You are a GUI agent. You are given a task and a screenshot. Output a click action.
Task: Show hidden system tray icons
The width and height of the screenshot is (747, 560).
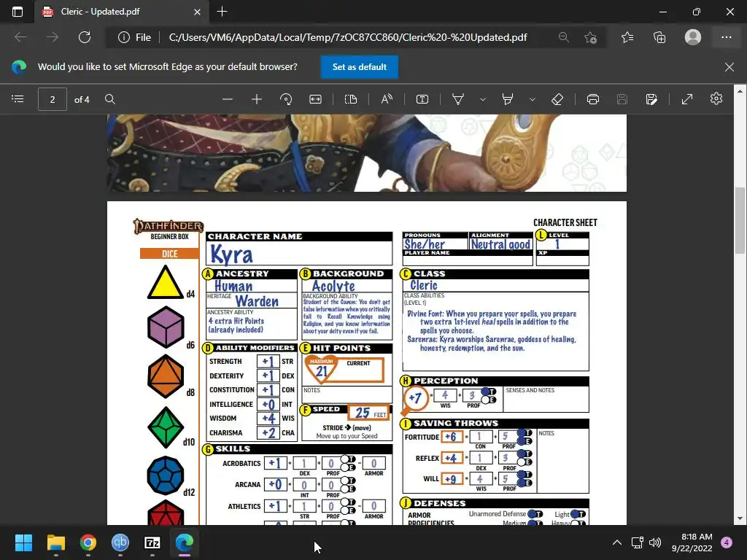tap(617, 542)
